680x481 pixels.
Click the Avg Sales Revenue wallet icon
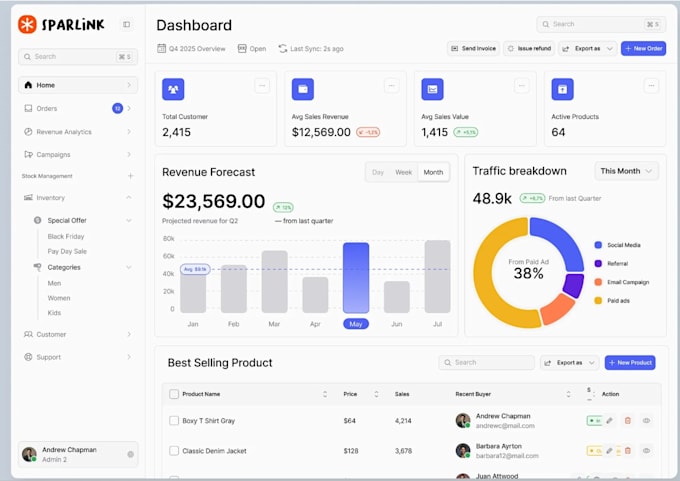tap(303, 89)
